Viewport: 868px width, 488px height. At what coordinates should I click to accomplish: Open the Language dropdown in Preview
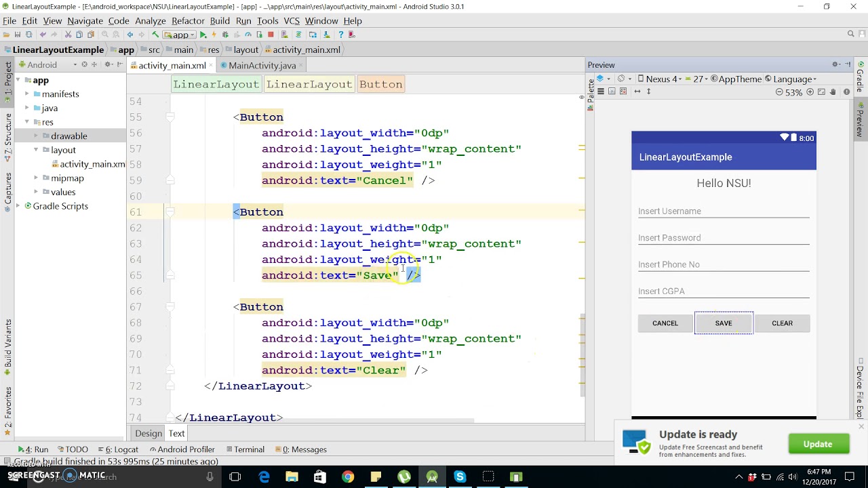pos(791,79)
